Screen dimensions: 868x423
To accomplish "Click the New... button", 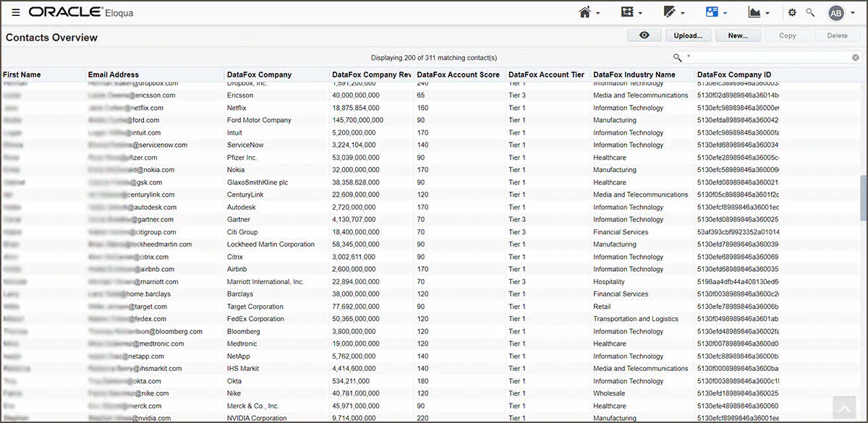I will click(x=738, y=35).
